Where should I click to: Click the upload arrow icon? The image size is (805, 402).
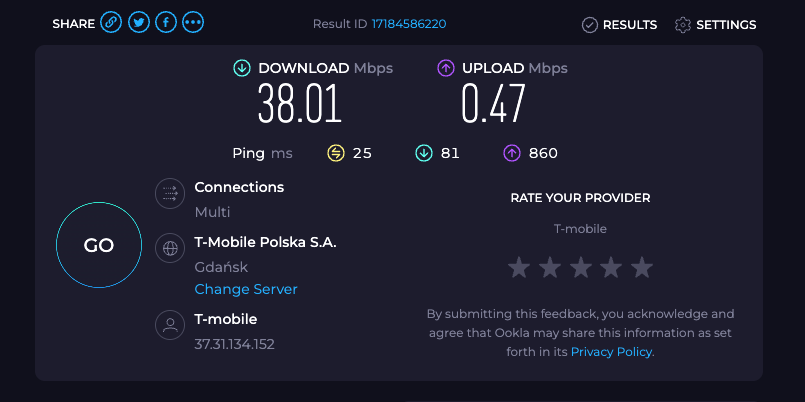pos(446,68)
